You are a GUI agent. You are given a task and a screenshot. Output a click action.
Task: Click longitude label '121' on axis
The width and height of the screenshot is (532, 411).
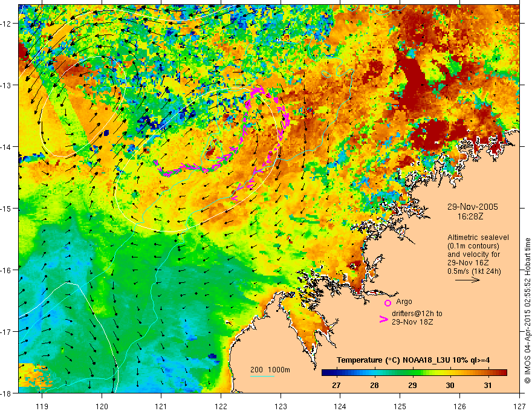tap(161, 406)
